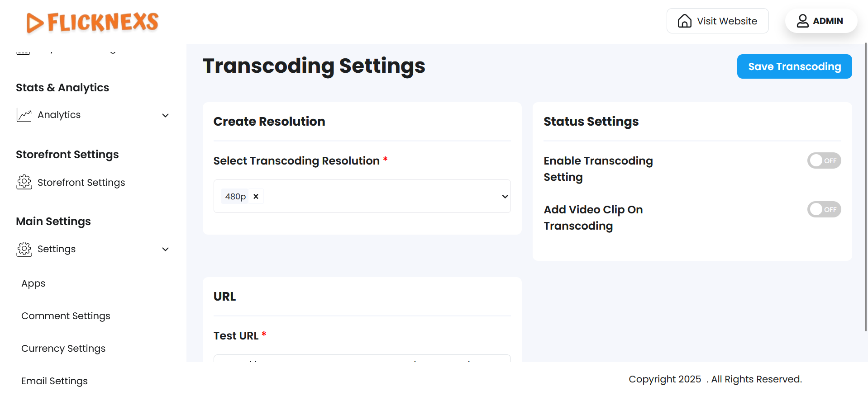Viewport: 868px width, 396px height.
Task: Click the Storefront Settings gear icon
Action: point(24,182)
